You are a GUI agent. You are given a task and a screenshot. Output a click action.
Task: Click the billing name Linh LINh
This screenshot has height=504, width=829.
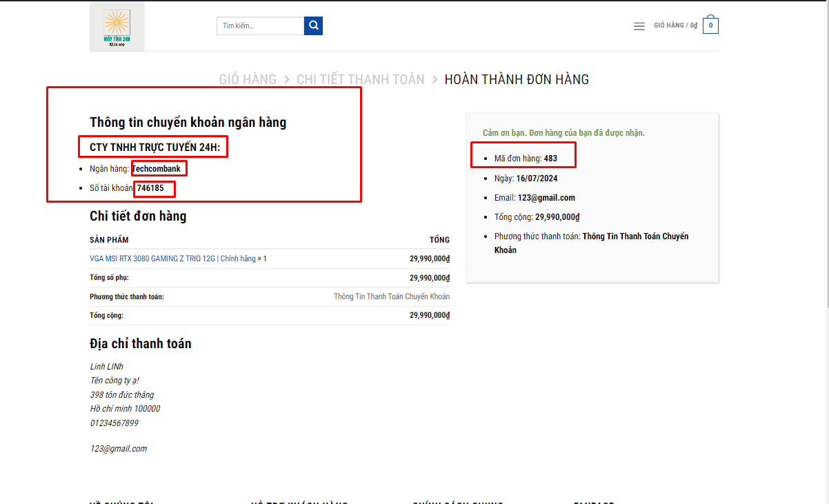[x=107, y=366]
